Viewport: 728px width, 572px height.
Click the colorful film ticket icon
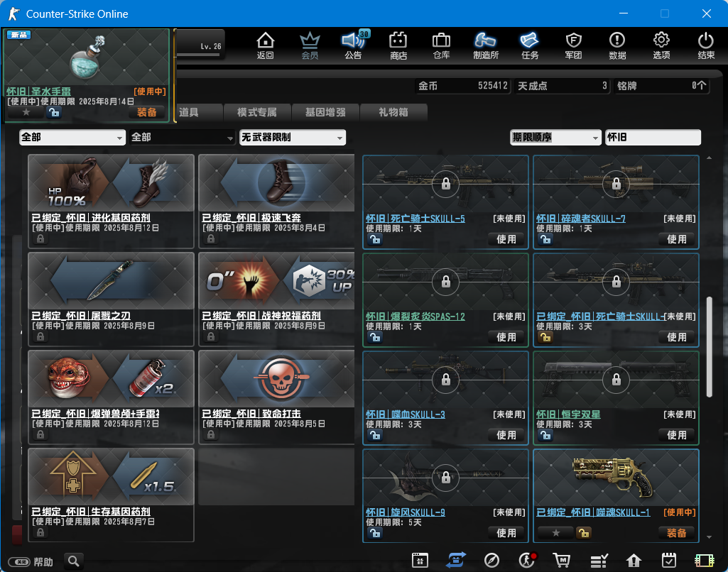click(705, 561)
